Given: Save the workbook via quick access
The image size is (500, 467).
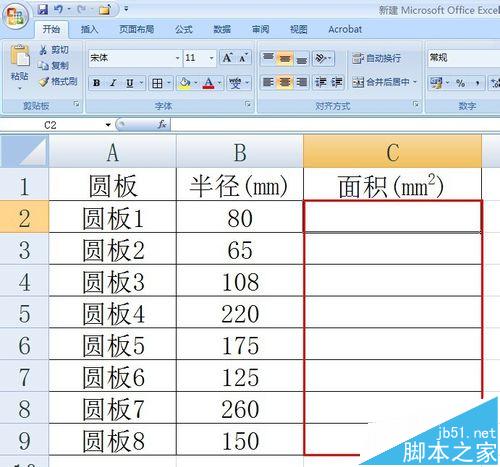Looking at the screenshot, I should (42, 9).
